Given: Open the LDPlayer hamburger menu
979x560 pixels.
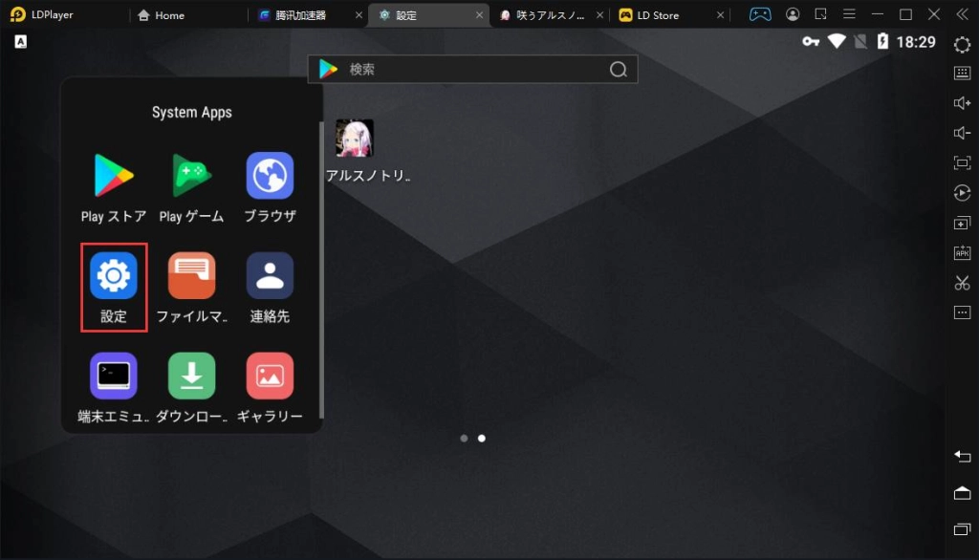Looking at the screenshot, I should (849, 14).
